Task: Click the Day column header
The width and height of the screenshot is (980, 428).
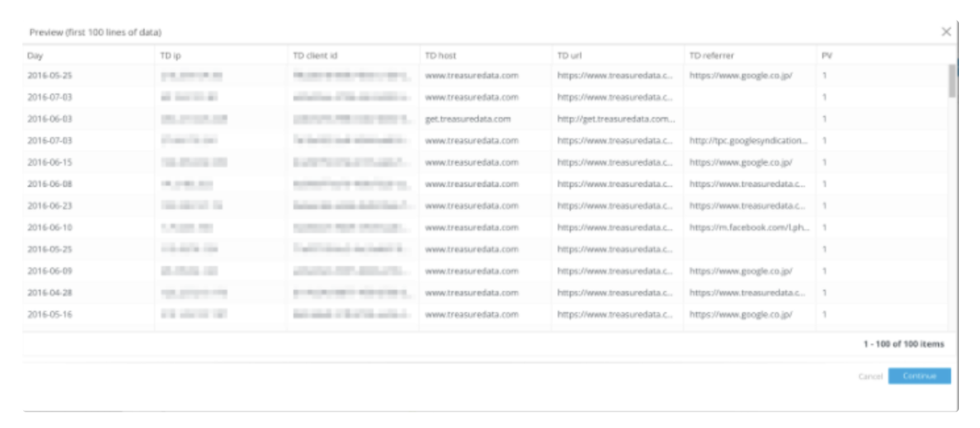Action: point(36,56)
